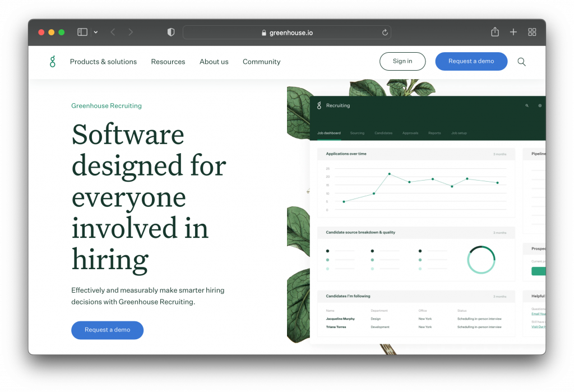Open the About us menu
The width and height of the screenshot is (574, 392).
pyautogui.click(x=214, y=62)
